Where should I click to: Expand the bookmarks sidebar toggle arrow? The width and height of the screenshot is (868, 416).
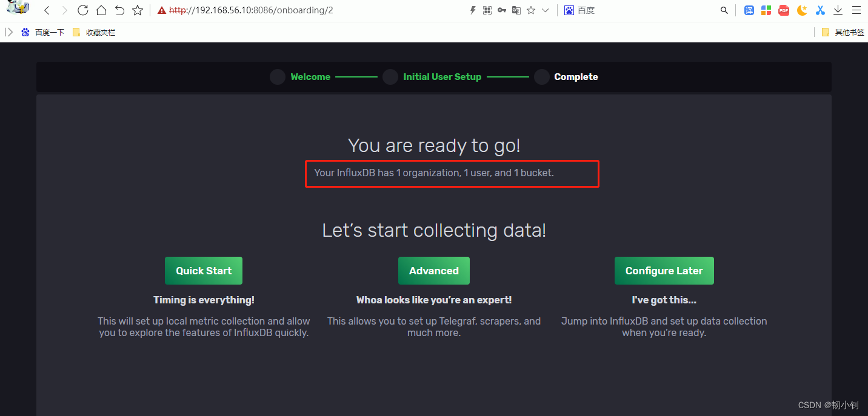coord(8,32)
